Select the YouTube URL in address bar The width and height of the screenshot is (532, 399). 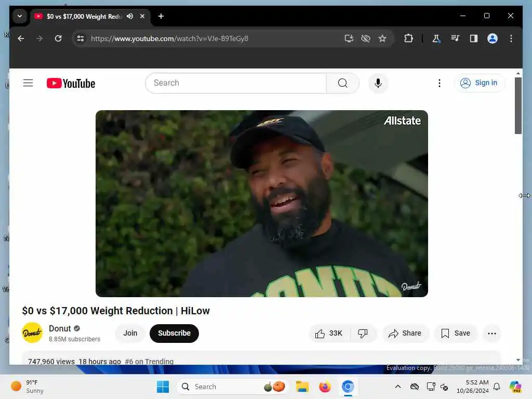(x=170, y=38)
